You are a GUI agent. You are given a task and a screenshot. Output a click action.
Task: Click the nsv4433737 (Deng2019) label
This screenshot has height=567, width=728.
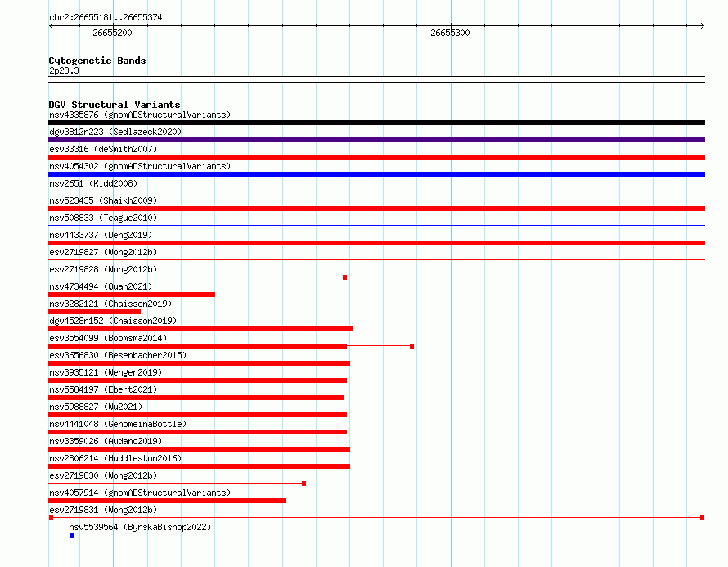click(101, 235)
